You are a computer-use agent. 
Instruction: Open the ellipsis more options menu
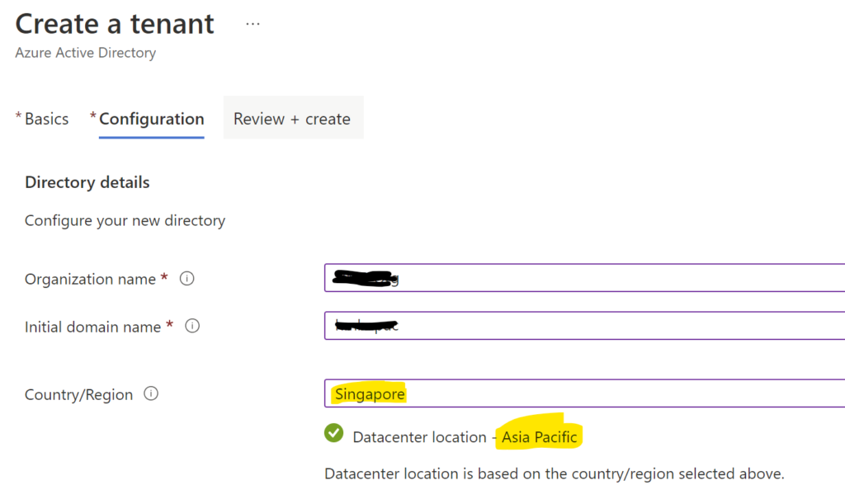click(253, 24)
